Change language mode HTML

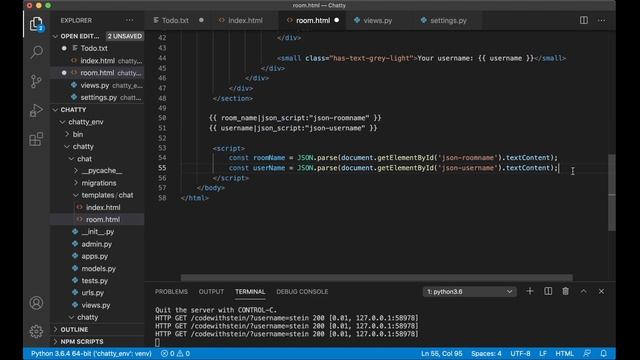tap(564, 353)
